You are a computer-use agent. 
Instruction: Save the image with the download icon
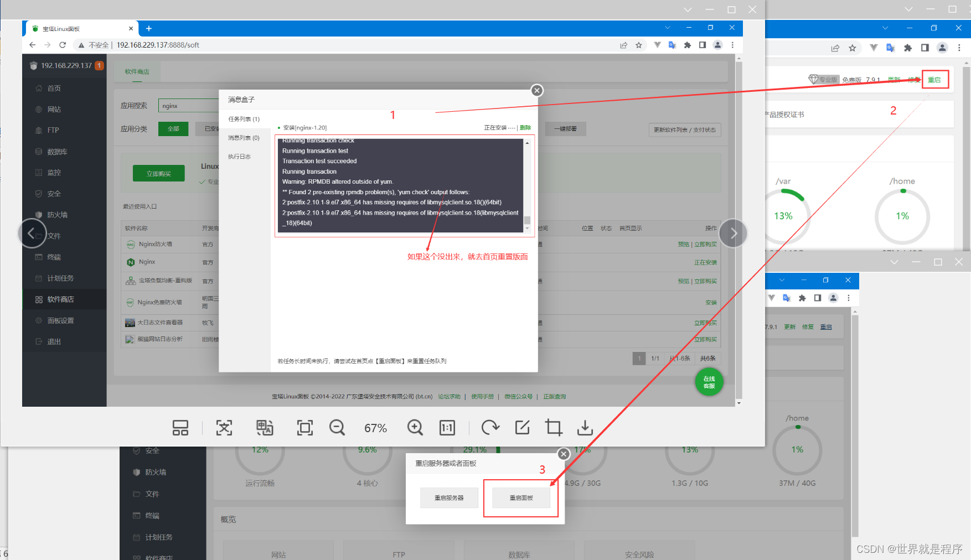pos(585,428)
